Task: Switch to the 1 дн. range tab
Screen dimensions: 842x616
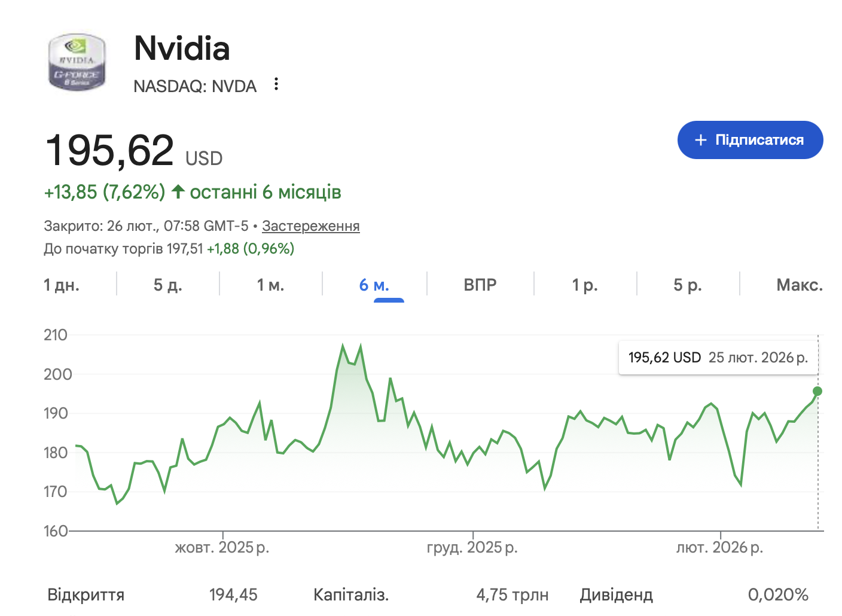Action: (62, 285)
